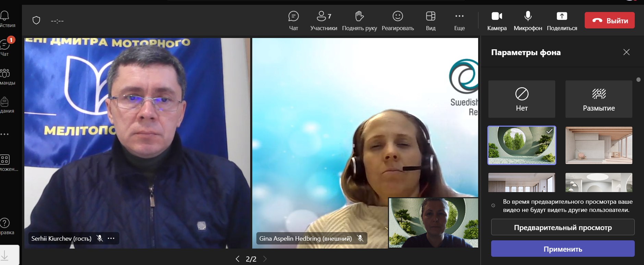Apply background with Применить
644x265 pixels.
[x=563, y=249]
